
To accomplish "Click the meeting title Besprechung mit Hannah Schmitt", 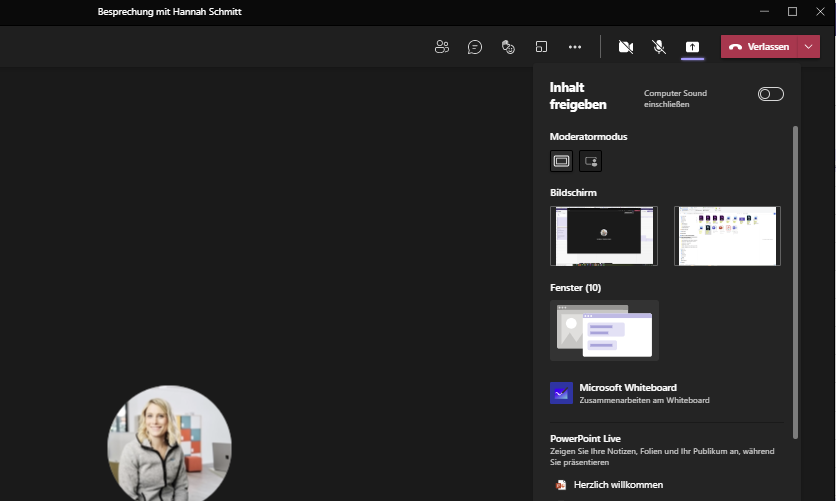I will [170, 12].
